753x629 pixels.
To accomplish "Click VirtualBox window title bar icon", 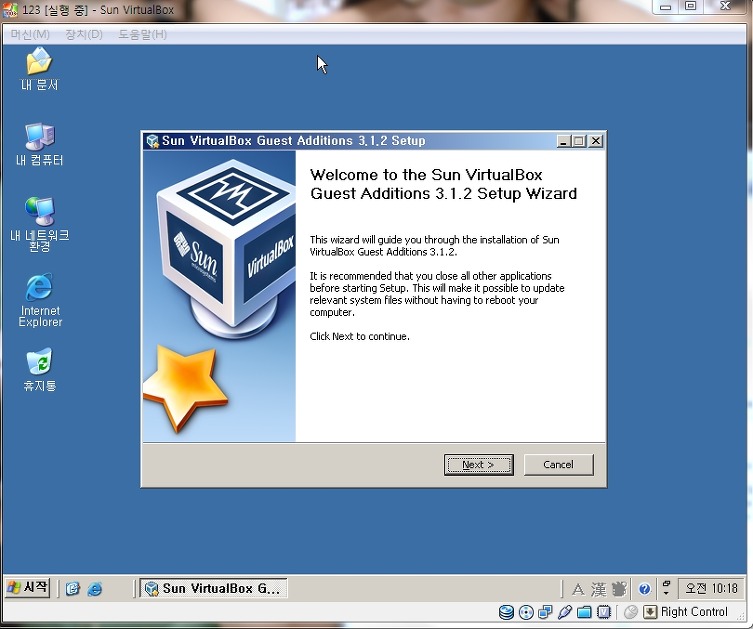I will (10, 10).
